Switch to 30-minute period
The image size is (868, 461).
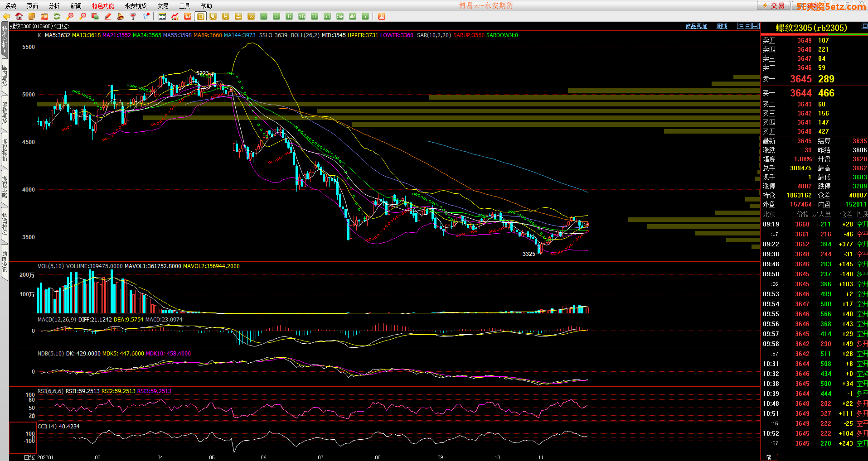pyautogui.click(x=315, y=16)
